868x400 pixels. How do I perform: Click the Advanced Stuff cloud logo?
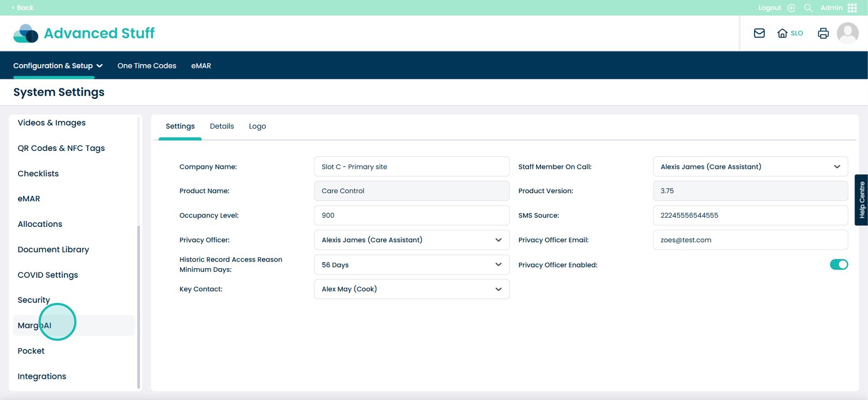coord(25,33)
